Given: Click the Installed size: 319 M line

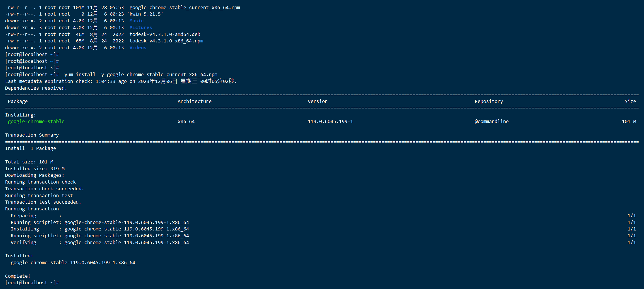Looking at the screenshot, I should pos(35,169).
